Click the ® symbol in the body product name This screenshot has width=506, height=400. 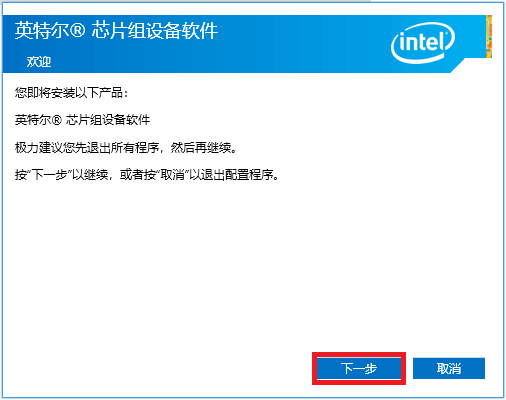pos(57,120)
